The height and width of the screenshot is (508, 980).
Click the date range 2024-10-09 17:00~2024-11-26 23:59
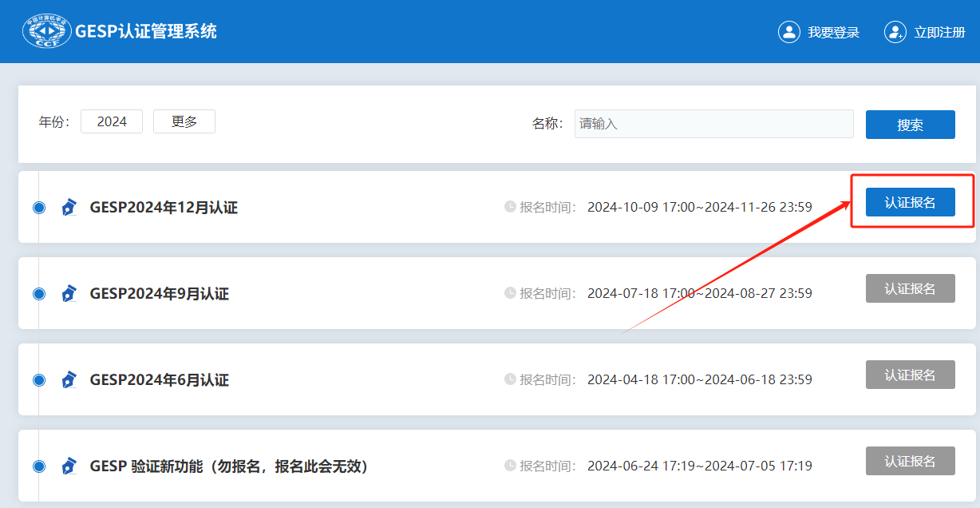(x=700, y=208)
